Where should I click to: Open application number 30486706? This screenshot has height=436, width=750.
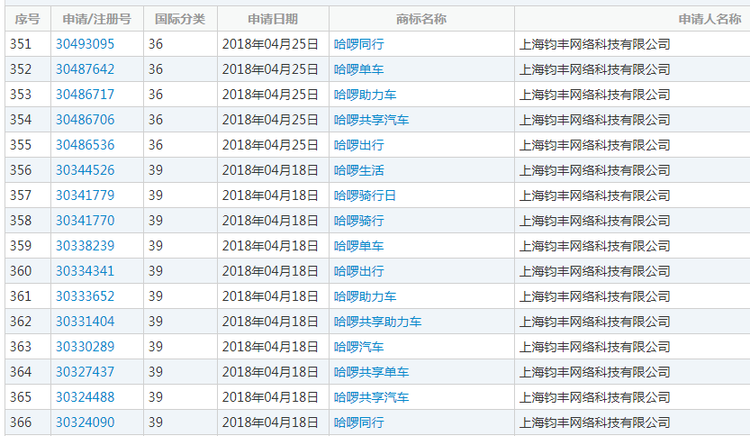pos(85,120)
